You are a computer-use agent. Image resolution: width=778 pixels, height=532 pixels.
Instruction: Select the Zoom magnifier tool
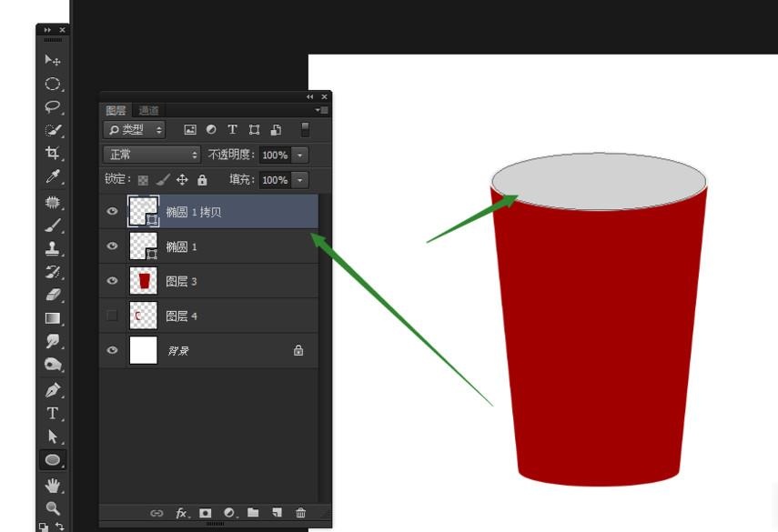click(x=53, y=508)
